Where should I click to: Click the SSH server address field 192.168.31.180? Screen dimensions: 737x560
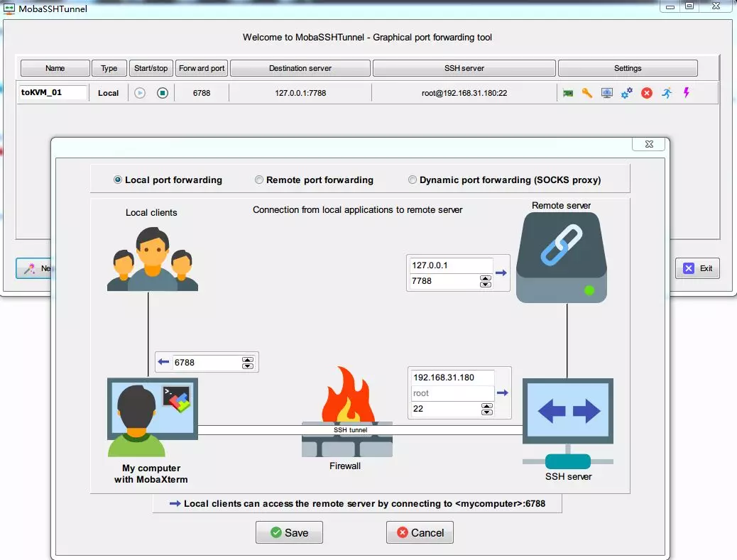[x=452, y=378]
